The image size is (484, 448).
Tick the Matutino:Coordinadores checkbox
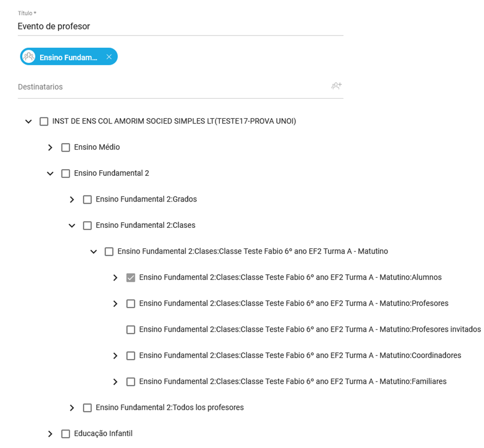[131, 355]
